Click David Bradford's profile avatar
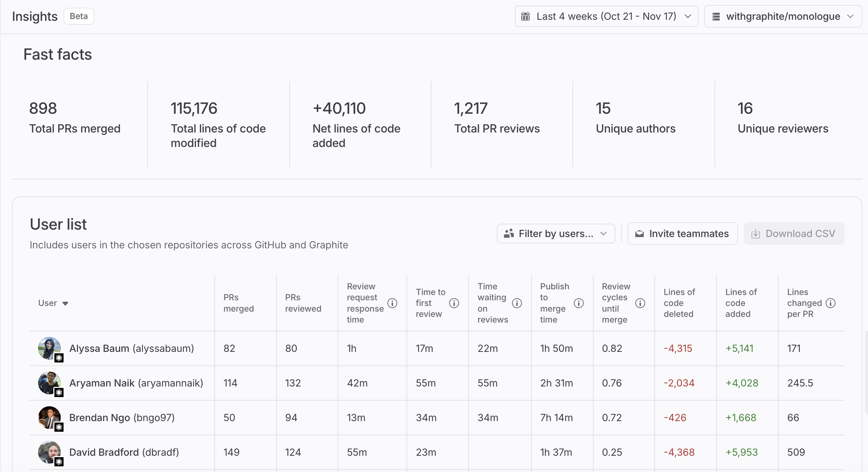Image resolution: width=868 pixels, height=472 pixels. 49,452
